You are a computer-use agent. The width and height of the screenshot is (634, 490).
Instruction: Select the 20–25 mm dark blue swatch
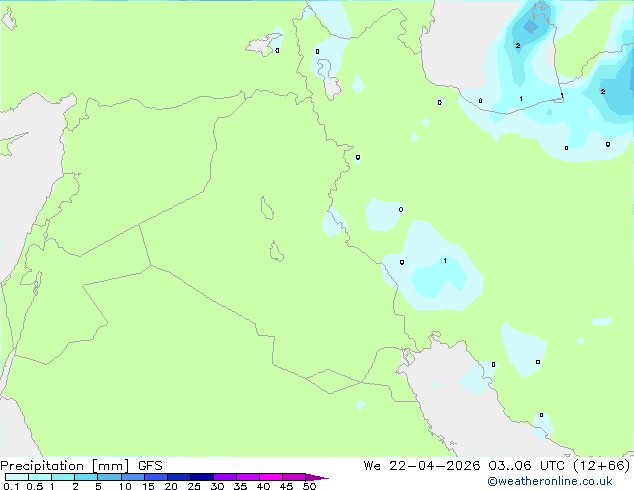(x=179, y=477)
